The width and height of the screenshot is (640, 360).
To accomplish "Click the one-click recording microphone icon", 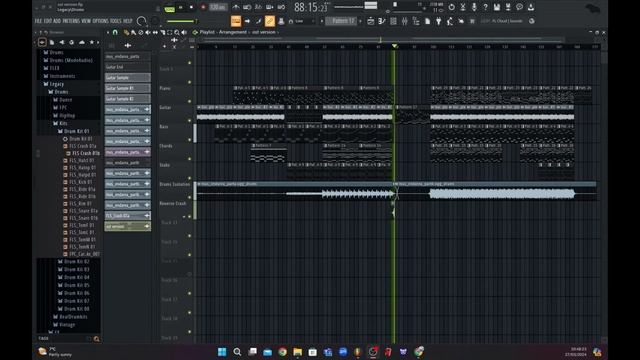I will click(x=474, y=7).
